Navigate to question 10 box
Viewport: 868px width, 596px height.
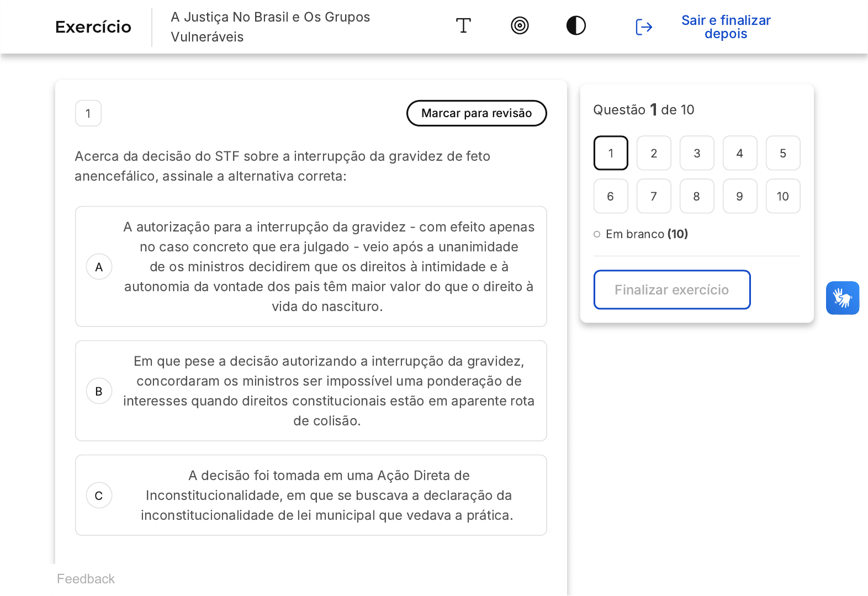(782, 196)
